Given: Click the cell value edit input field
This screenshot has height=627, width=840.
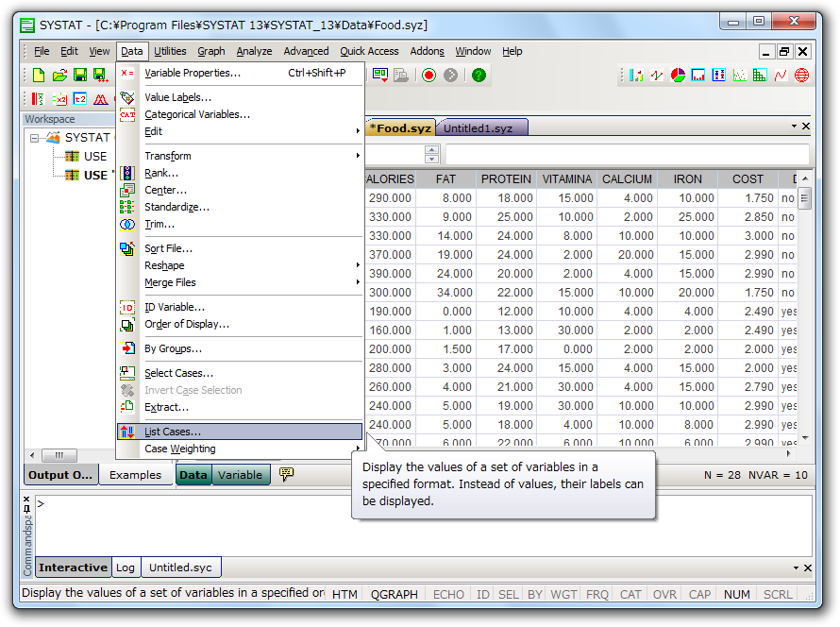Looking at the screenshot, I should click(627, 154).
